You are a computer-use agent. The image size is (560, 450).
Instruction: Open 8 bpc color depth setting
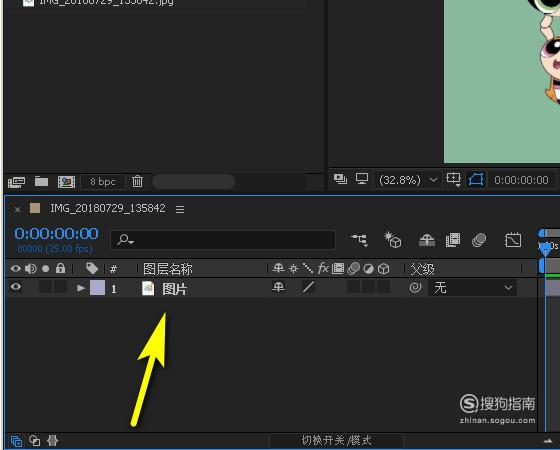point(103,181)
